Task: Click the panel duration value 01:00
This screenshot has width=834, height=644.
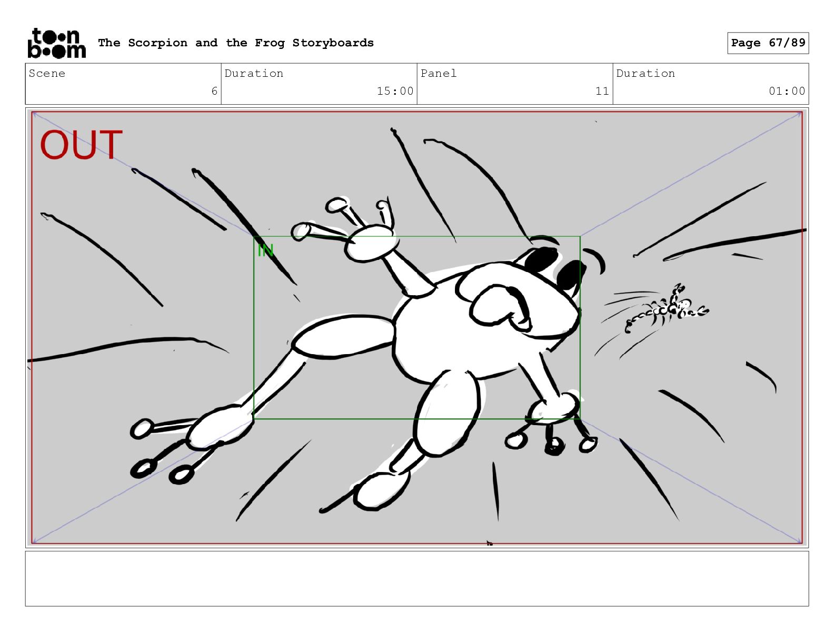Action: click(787, 91)
